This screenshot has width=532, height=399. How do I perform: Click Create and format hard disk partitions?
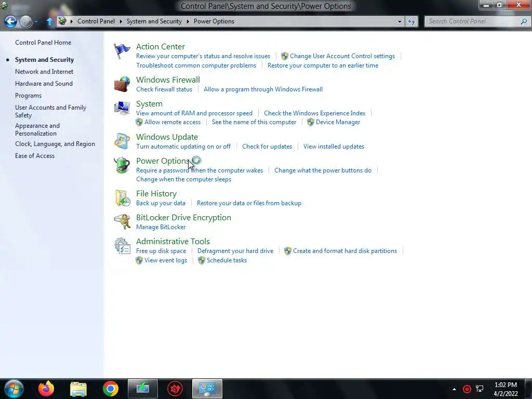(345, 251)
